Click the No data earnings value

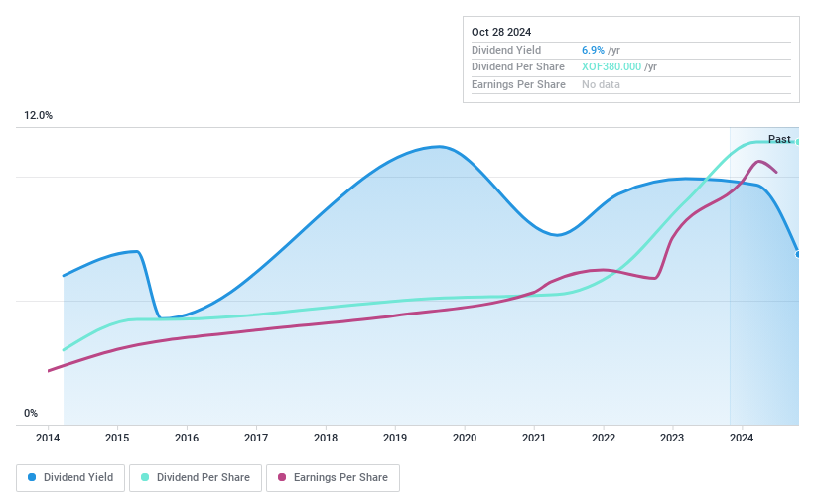(x=601, y=84)
